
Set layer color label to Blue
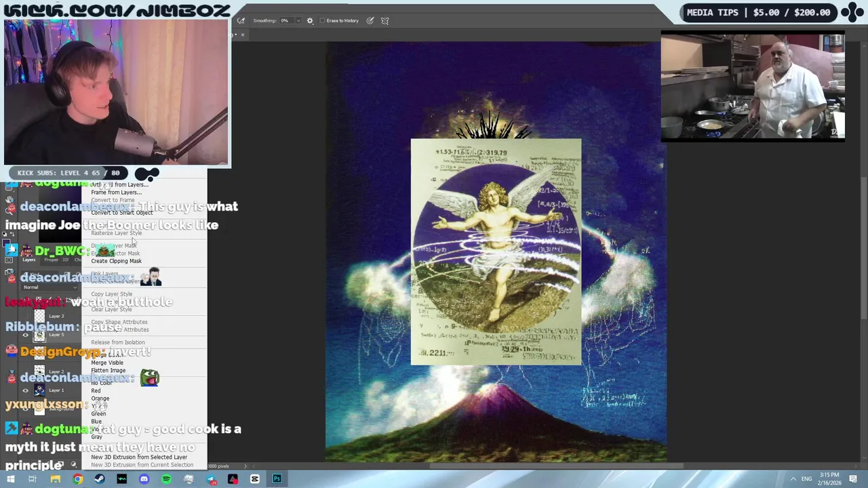click(x=96, y=422)
